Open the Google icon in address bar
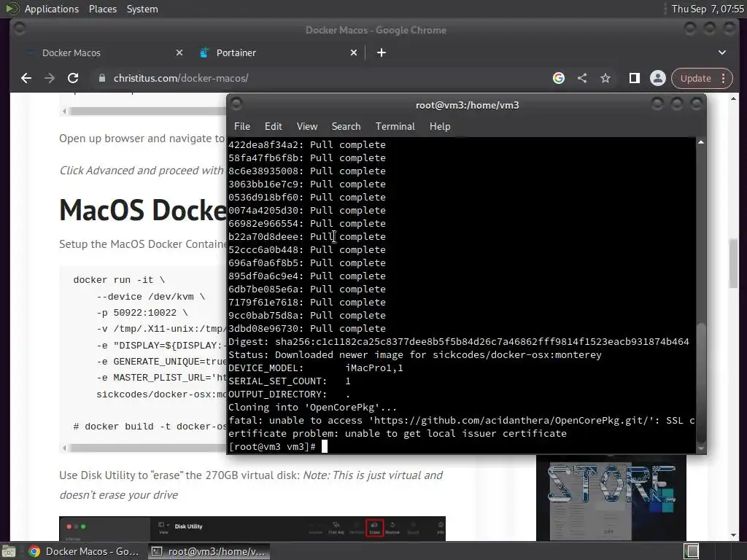747x560 pixels. (559, 78)
